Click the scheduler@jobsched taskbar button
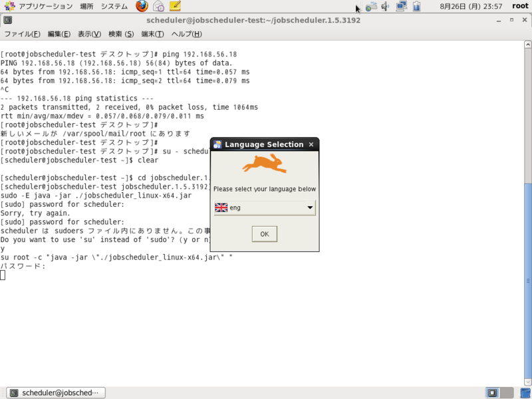532x399 pixels. (56, 393)
